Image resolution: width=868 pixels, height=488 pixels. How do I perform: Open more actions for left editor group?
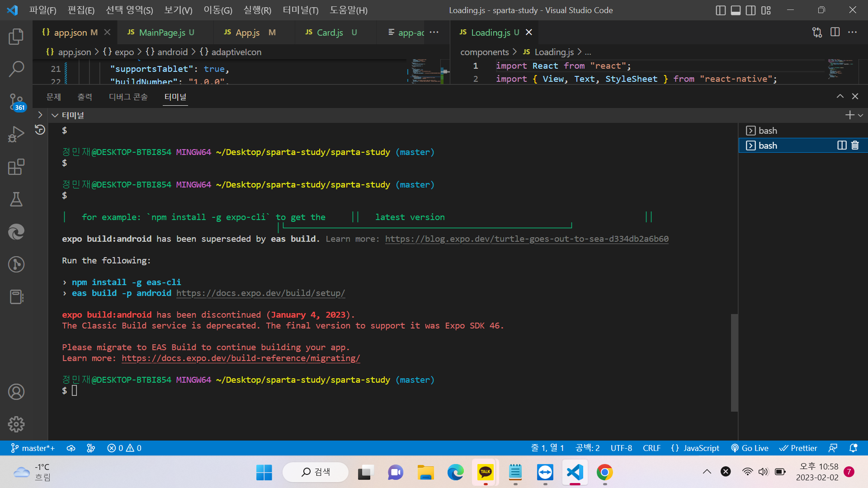(x=434, y=32)
